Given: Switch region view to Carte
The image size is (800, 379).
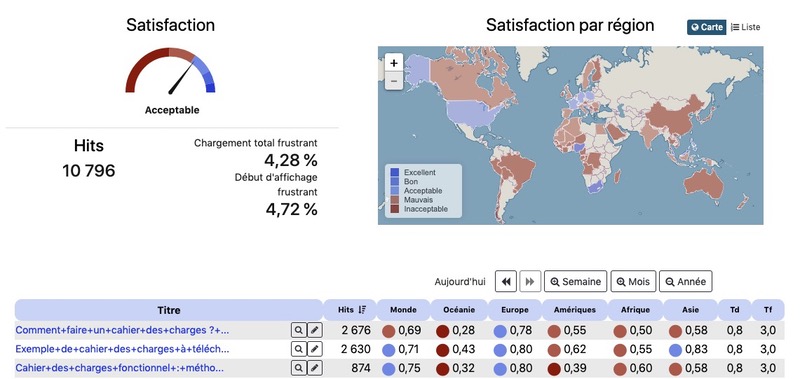Looking at the screenshot, I should coord(707,27).
